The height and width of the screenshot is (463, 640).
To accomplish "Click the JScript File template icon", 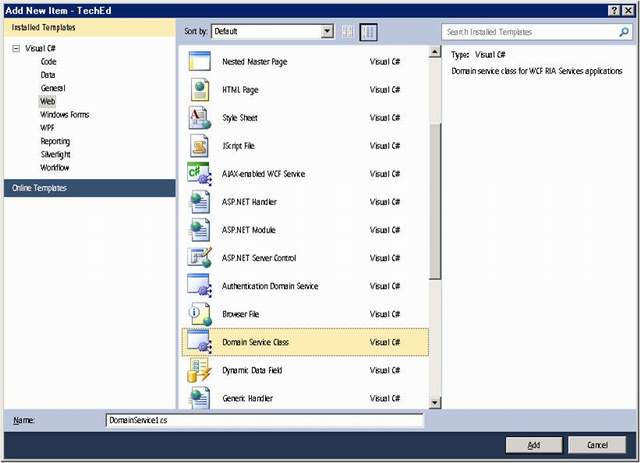I will pyautogui.click(x=200, y=146).
